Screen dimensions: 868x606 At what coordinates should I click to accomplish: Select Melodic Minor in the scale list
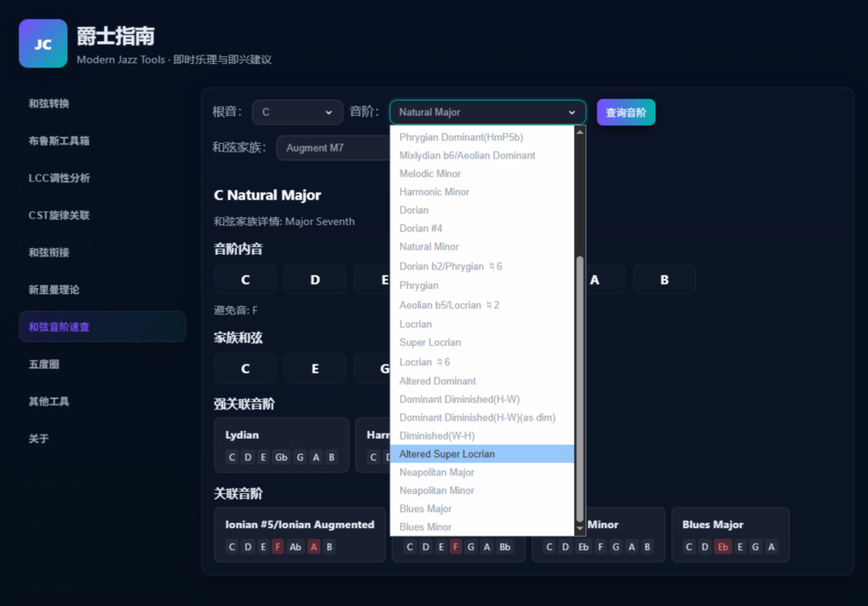[x=481, y=173]
